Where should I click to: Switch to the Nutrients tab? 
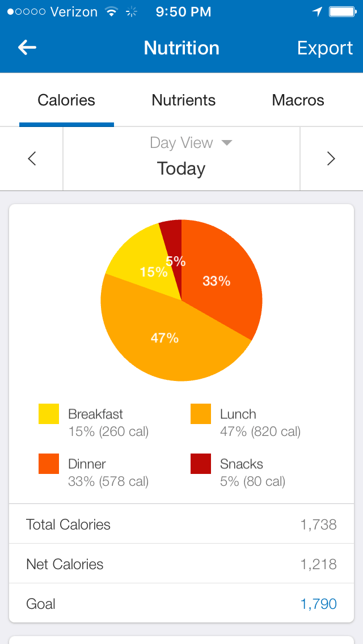[x=184, y=100]
